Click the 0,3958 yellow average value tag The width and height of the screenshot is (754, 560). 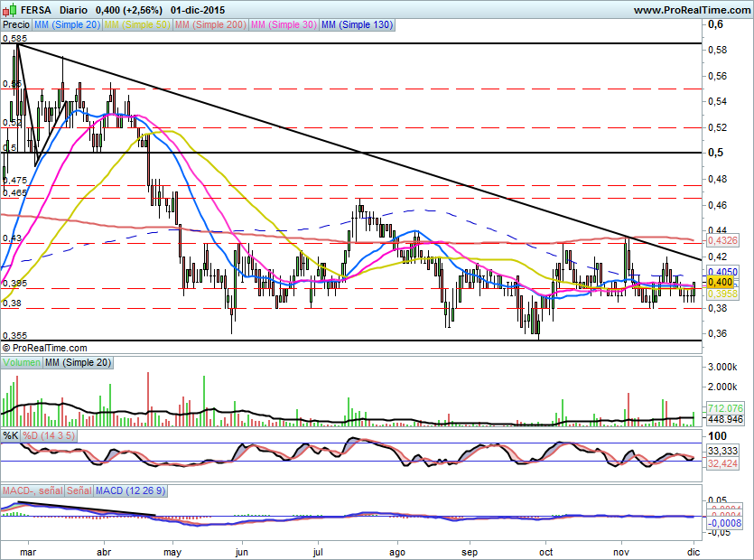pyautogui.click(x=722, y=294)
